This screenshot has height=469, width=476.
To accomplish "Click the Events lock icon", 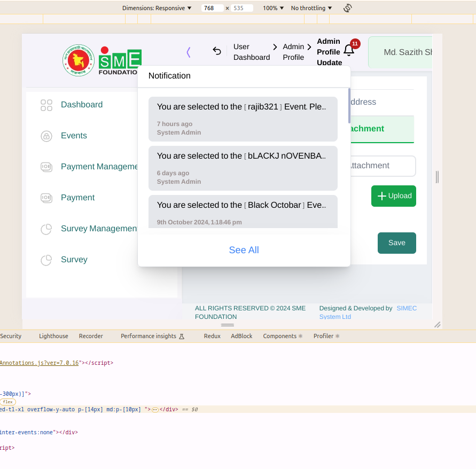I will tap(46, 136).
